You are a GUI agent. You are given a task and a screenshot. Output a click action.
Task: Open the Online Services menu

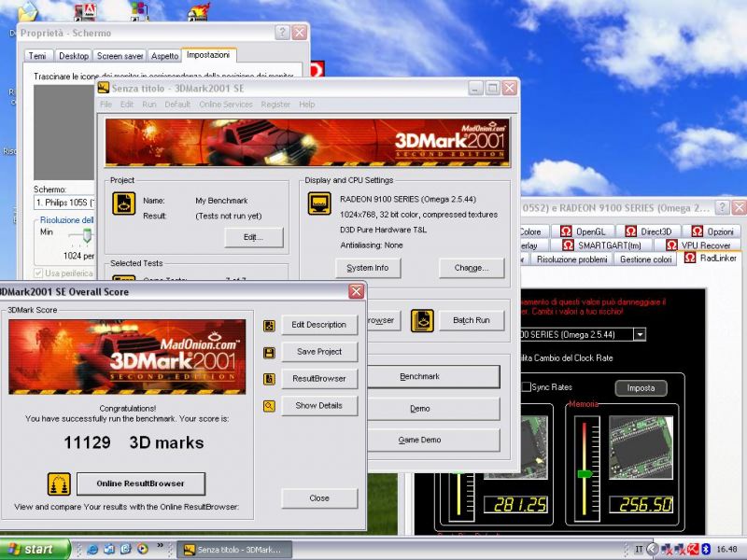point(226,105)
